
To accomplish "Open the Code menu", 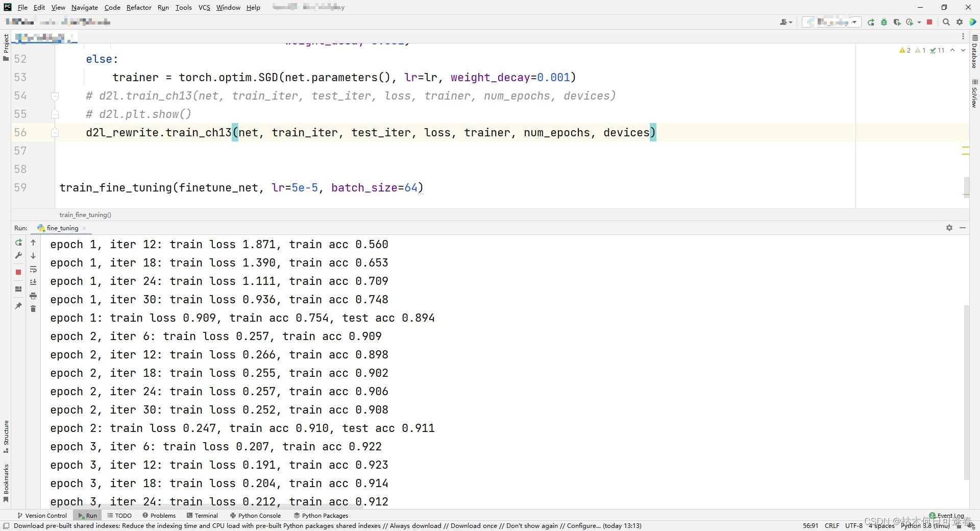I will pyautogui.click(x=112, y=8).
